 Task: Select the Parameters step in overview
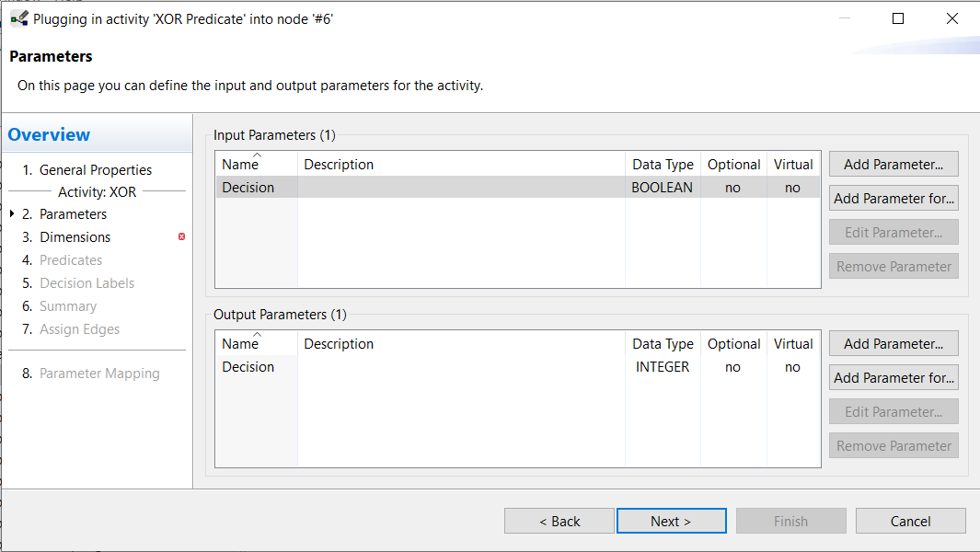(73, 214)
